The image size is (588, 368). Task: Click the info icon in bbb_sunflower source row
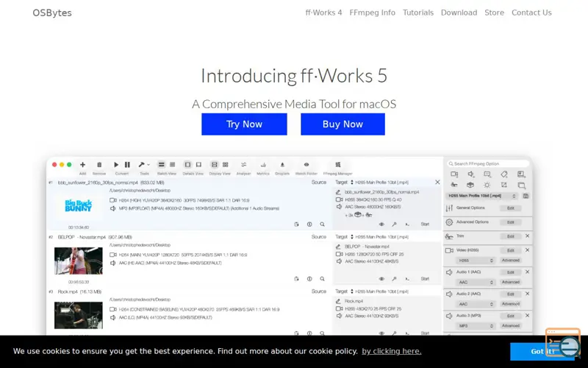[x=309, y=224]
